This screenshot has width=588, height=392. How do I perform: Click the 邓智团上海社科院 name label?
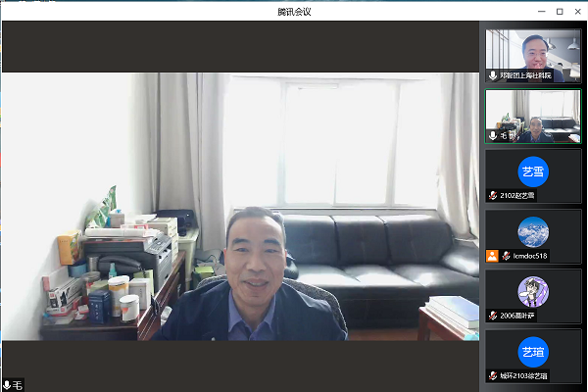(525, 75)
